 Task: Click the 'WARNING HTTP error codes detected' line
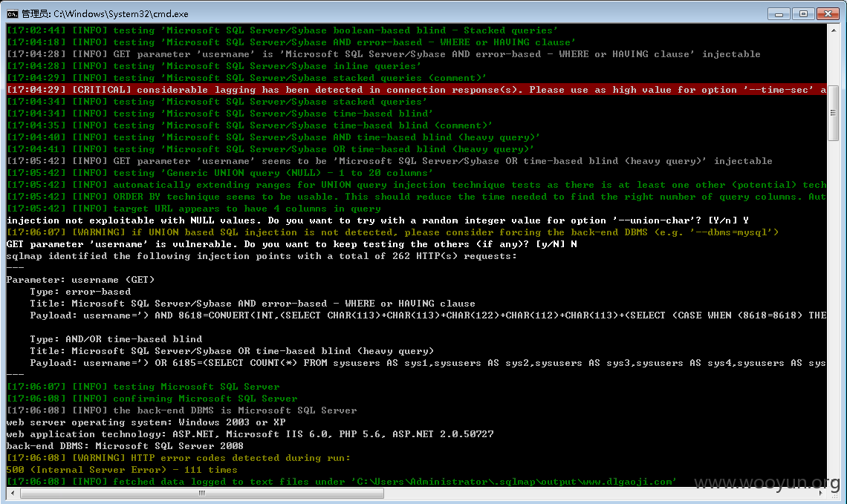178,457
